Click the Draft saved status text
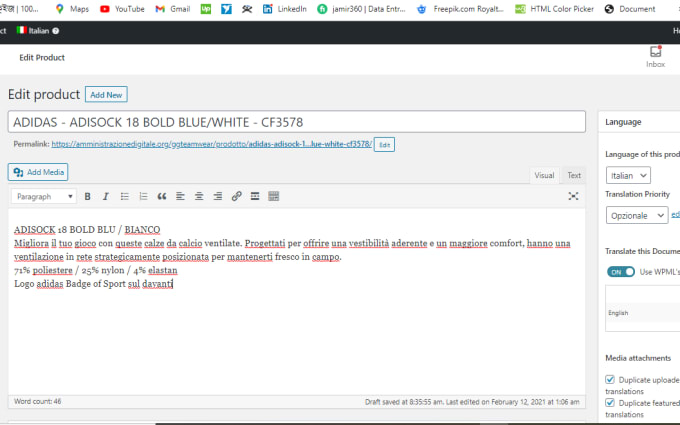Image resolution: width=680 pixels, height=425 pixels. [x=472, y=402]
